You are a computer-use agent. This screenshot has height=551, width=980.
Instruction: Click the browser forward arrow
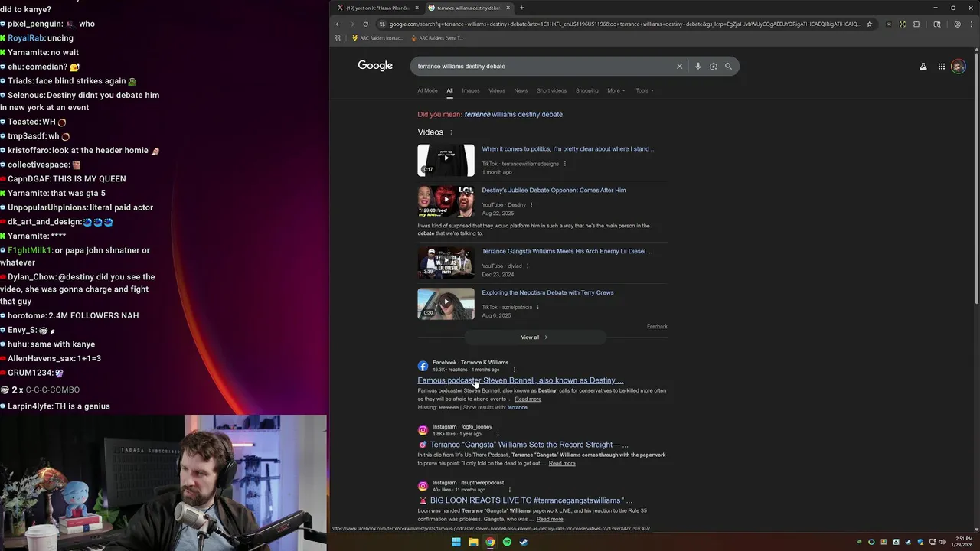(351, 24)
